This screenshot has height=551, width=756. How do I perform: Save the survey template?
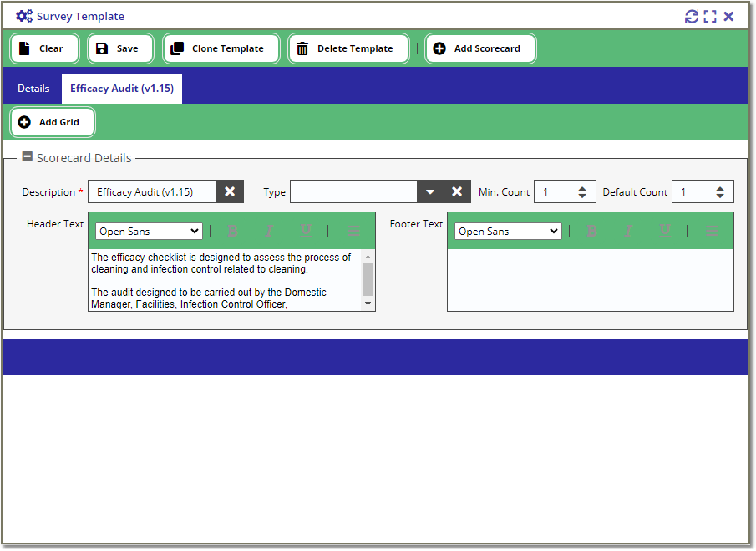(x=120, y=48)
